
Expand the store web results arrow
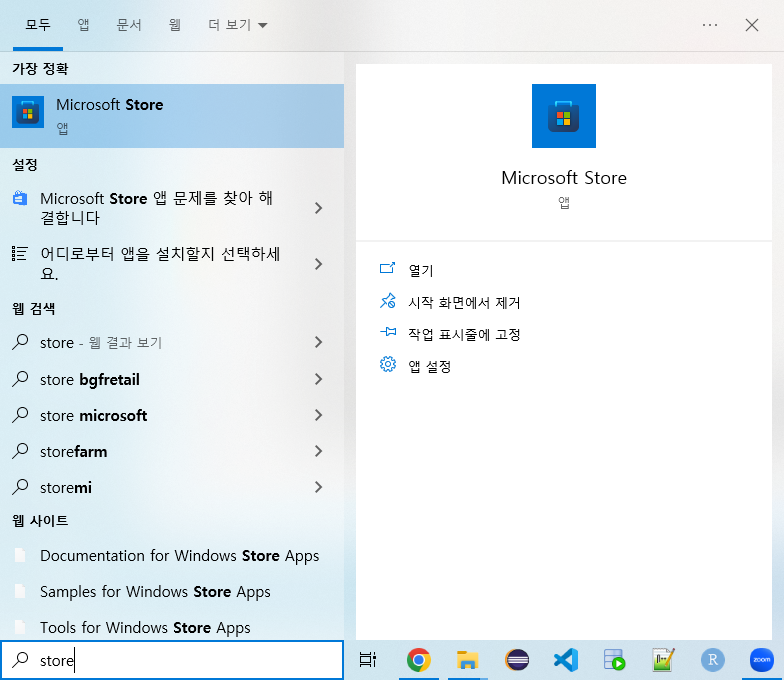[x=318, y=342]
